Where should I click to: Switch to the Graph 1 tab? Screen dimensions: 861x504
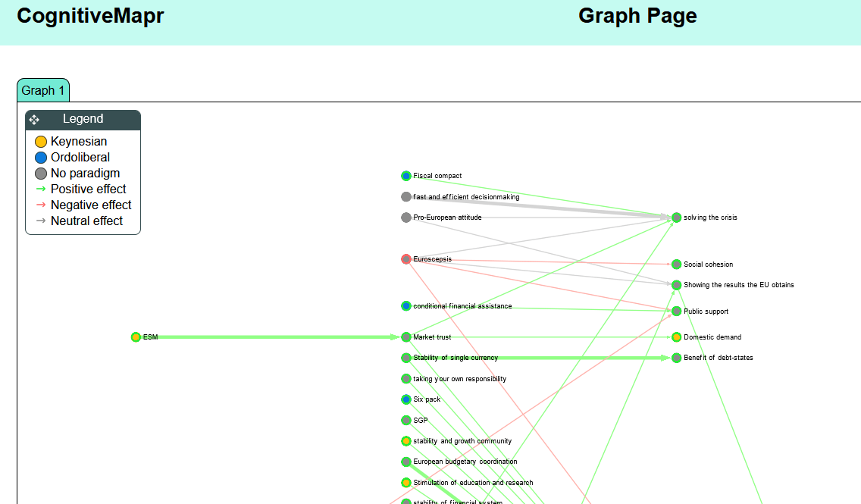point(42,89)
